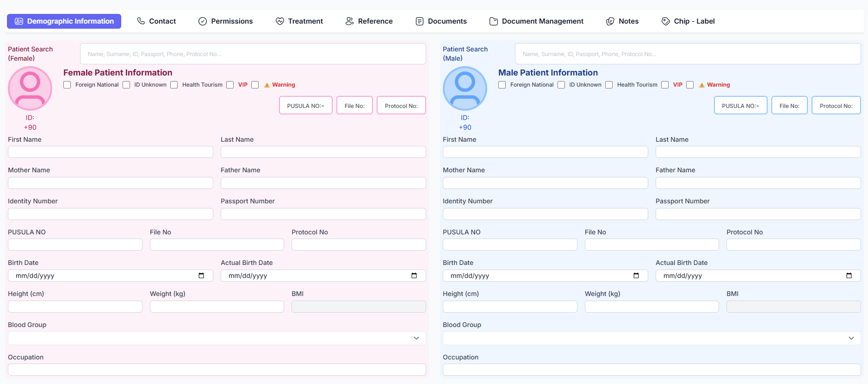This screenshot has height=384, width=868.
Task: Click the female First Name field
Action: tap(111, 152)
